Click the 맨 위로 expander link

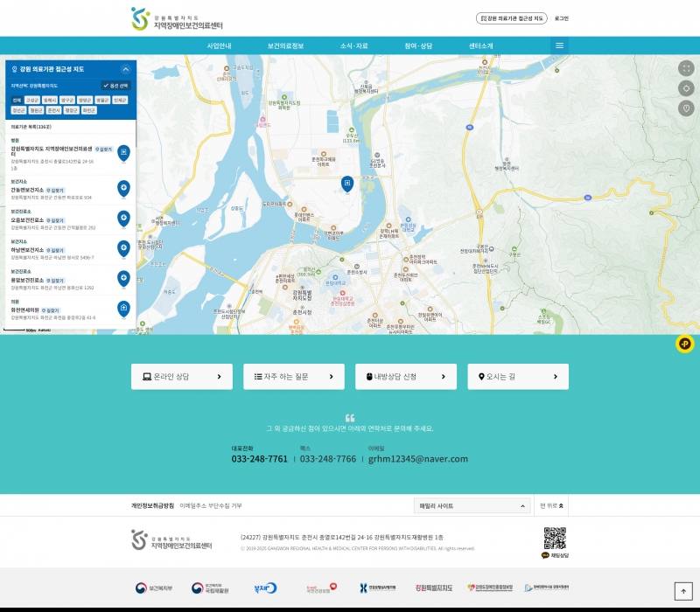[551, 505]
